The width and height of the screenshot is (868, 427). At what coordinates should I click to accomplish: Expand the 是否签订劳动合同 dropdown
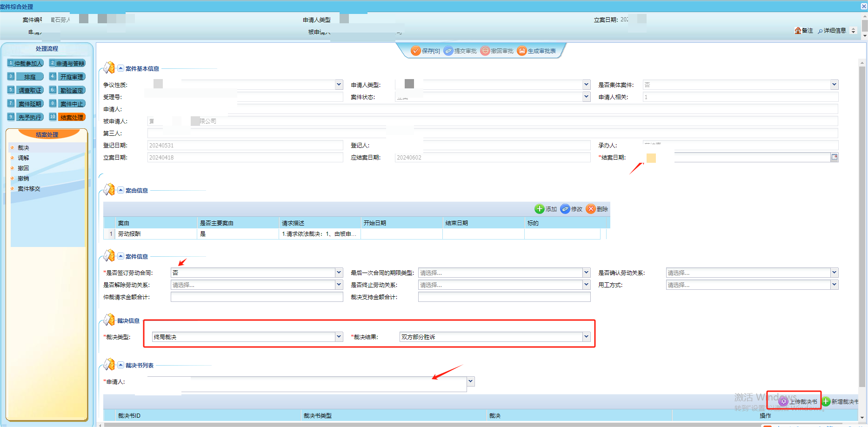(339, 273)
